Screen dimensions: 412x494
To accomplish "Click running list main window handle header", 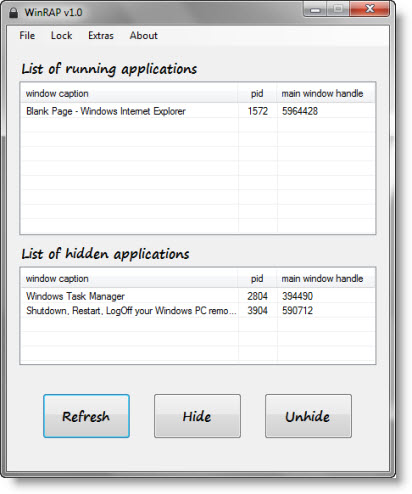I will [x=326, y=93].
